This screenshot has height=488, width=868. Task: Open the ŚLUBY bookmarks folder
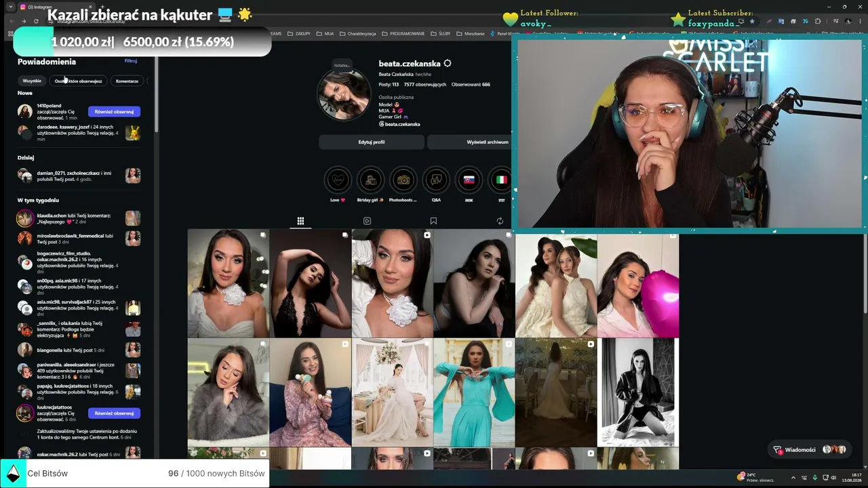(441, 33)
